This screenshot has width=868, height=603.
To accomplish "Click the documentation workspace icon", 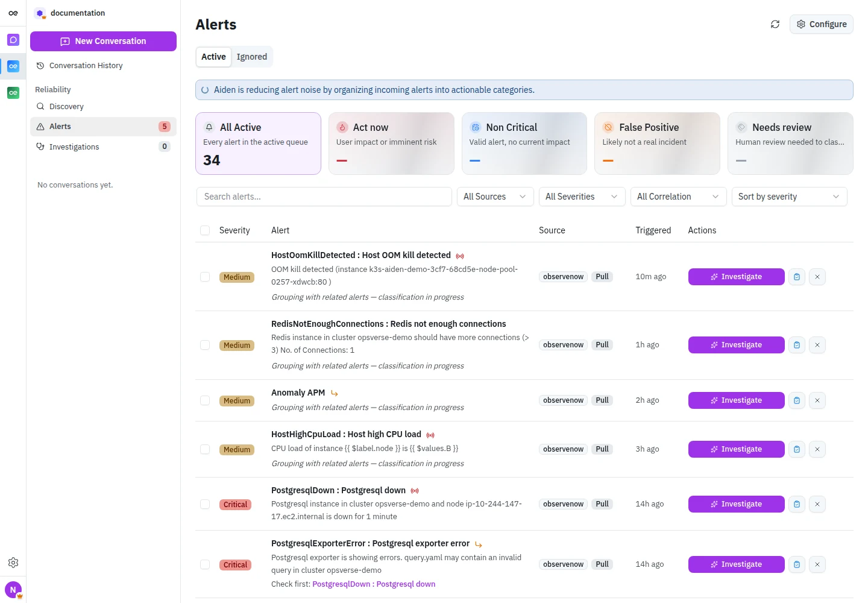I will pyautogui.click(x=40, y=13).
